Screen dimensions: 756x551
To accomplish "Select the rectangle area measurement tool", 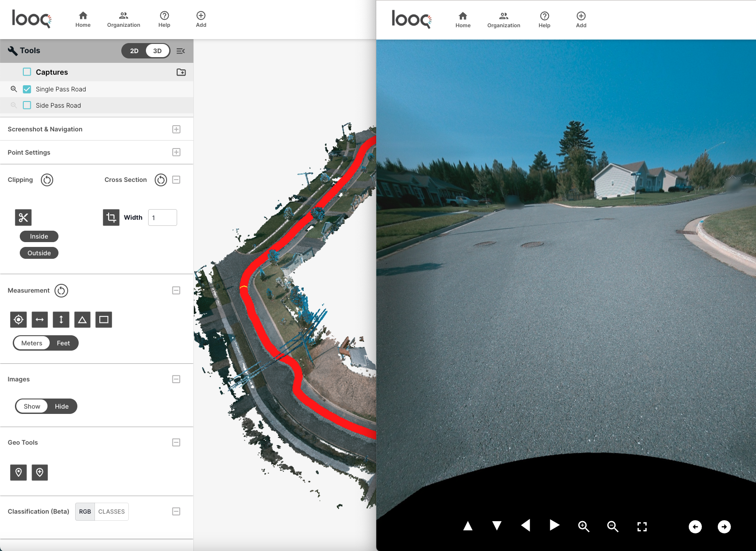I will 104,320.
